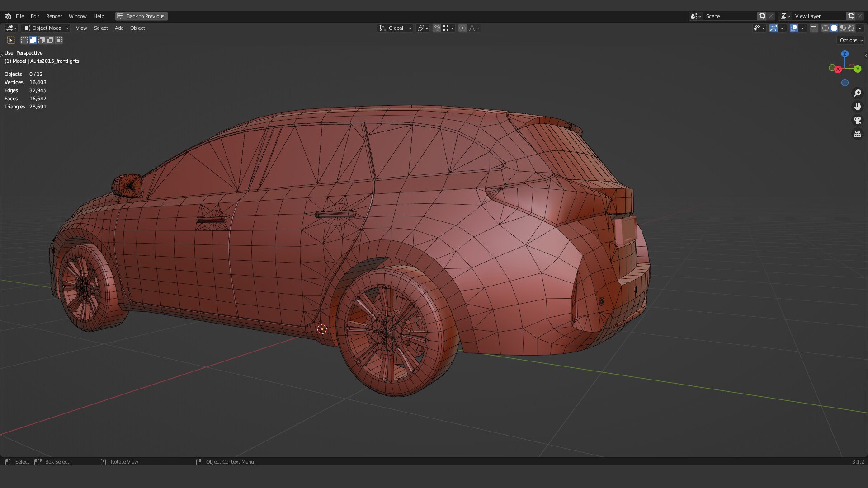Viewport: 868px width, 488px height.
Task: Expand the left toolbar arrow
Action: (x=2, y=55)
